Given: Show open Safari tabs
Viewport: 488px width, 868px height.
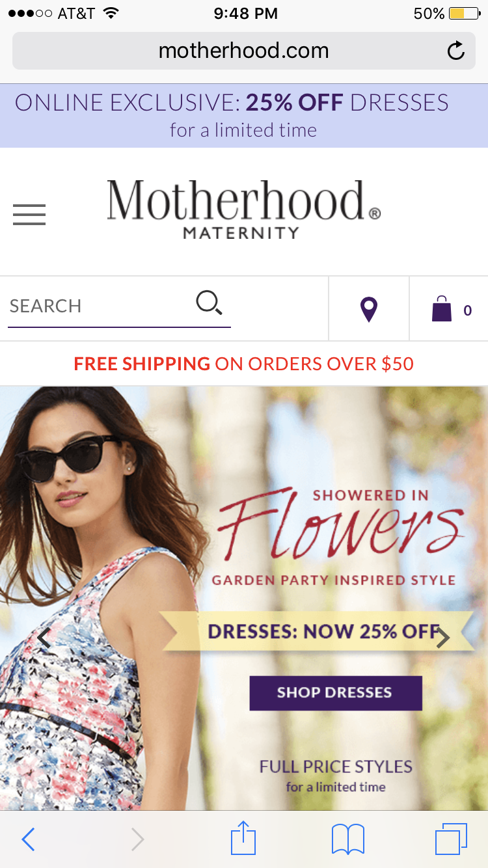Looking at the screenshot, I should [451, 839].
